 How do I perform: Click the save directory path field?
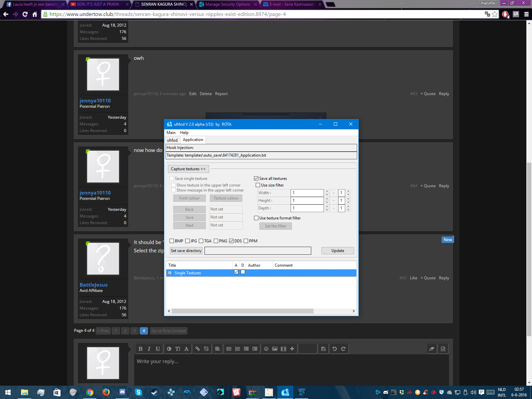click(258, 251)
